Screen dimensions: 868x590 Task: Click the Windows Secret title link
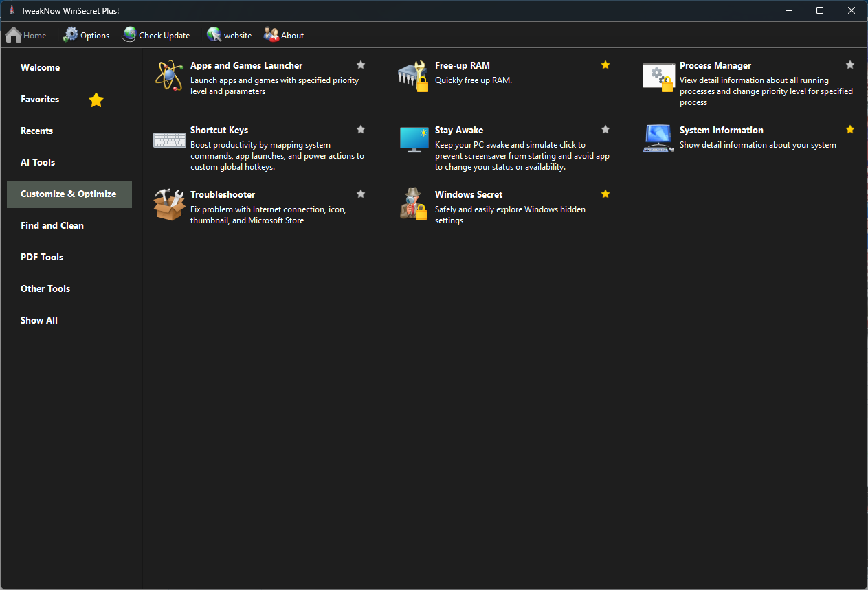point(469,195)
